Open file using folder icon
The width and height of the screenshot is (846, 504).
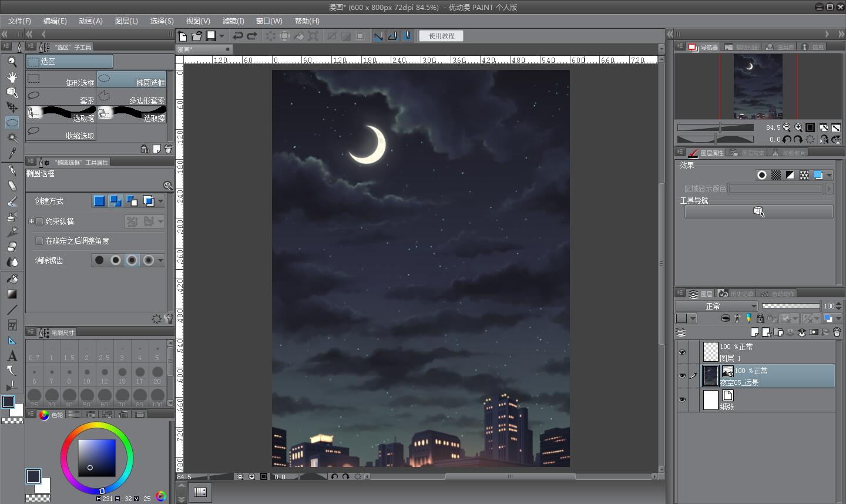[197, 36]
